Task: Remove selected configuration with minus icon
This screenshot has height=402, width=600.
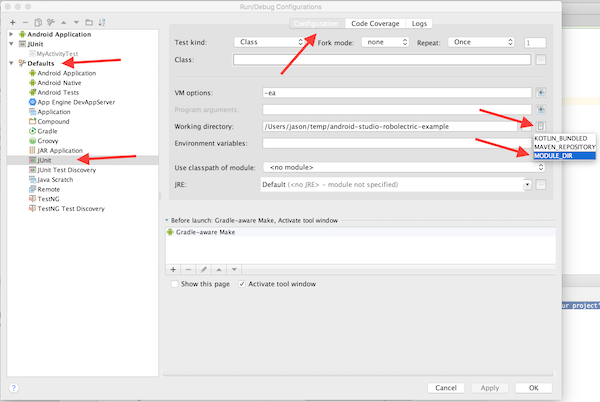Action: pyautogui.click(x=25, y=23)
